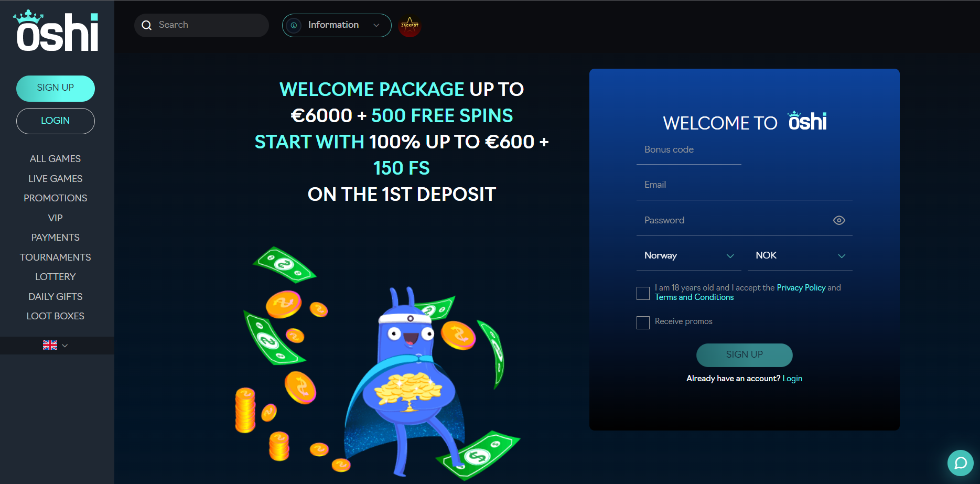The image size is (980, 484).
Task: Click the search magnifier icon
Action: [x=147, y=25]
